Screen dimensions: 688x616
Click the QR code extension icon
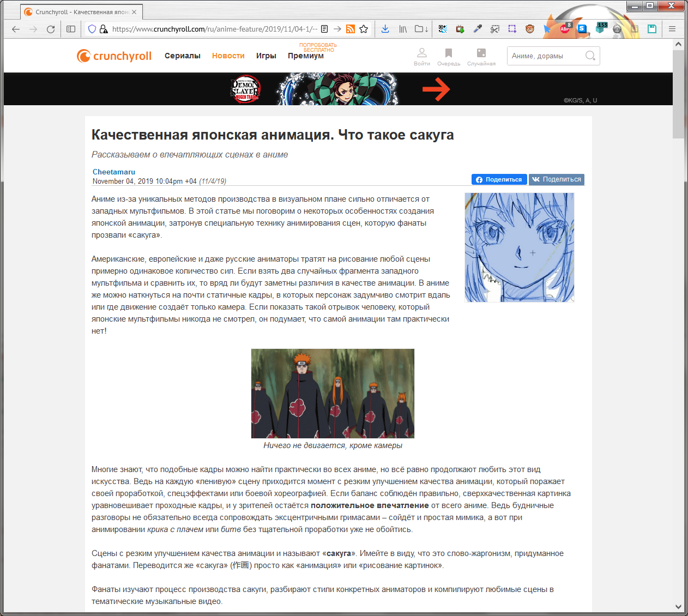[443, 29]
